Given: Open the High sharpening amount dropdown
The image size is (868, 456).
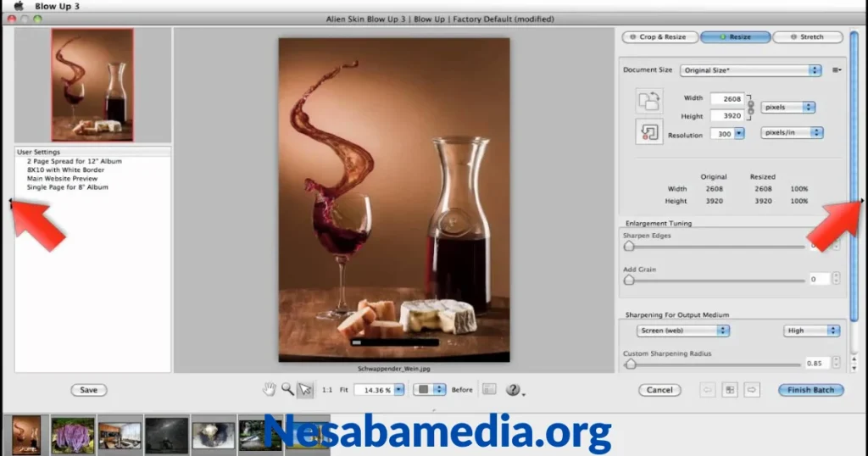Looking at the screenshot, I should 811,331.
